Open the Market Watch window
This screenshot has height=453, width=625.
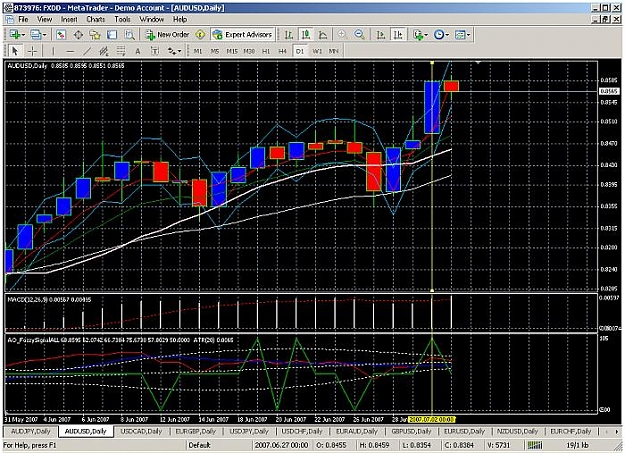pyautogui.click(x=61, y=35)
